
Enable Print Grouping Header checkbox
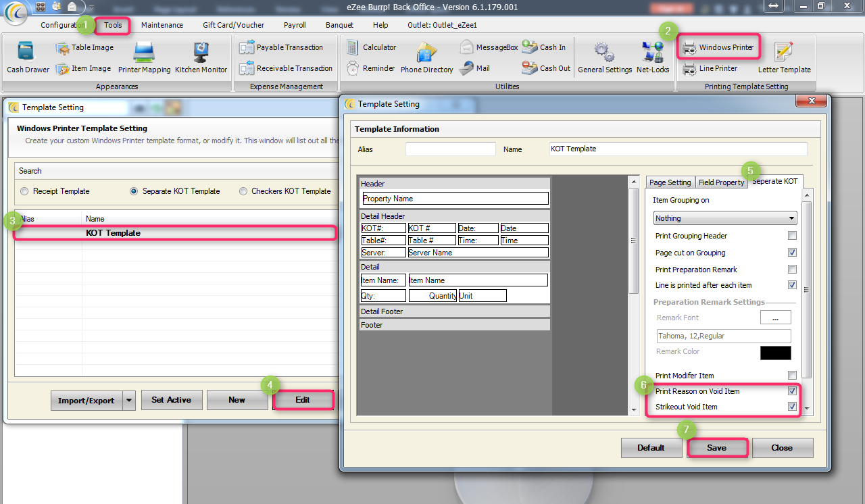pyautogui.click(x=792, y=236)
